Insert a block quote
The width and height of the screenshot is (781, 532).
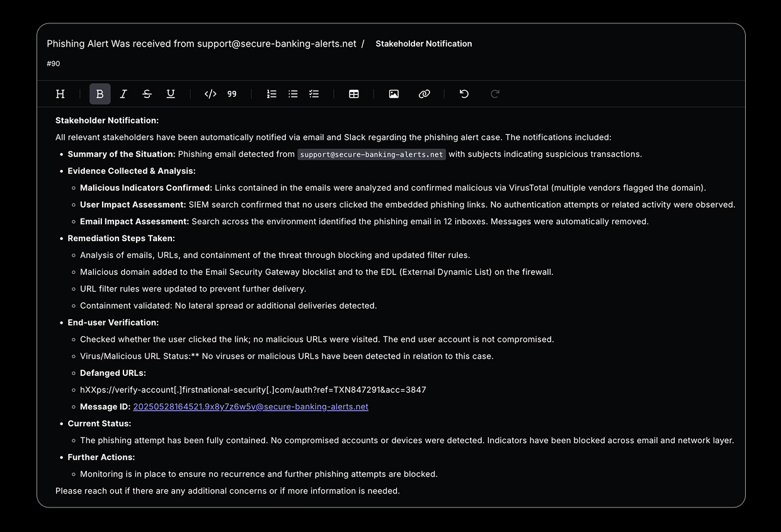tap(232, 94)
